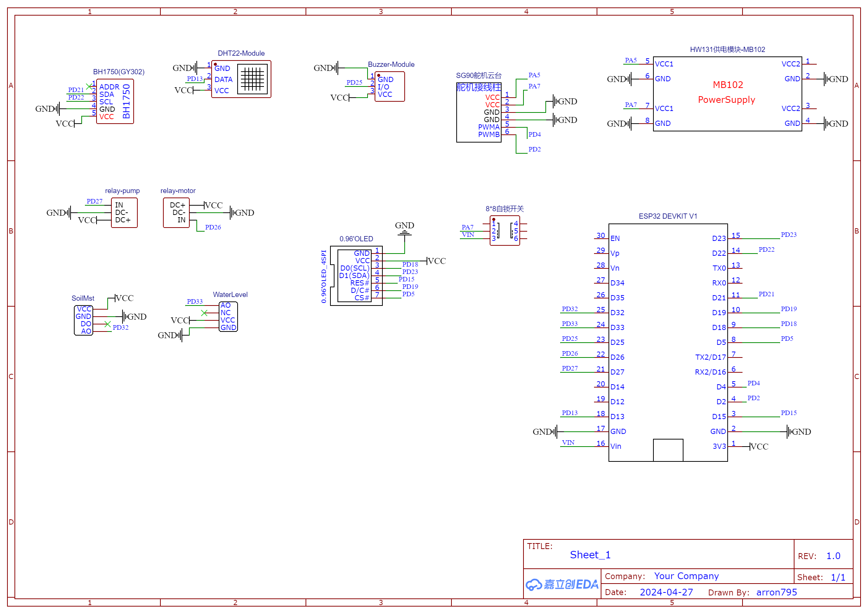Select the MB102 red component text
Viewport: 868px width, 614px height.
(728, 85)
